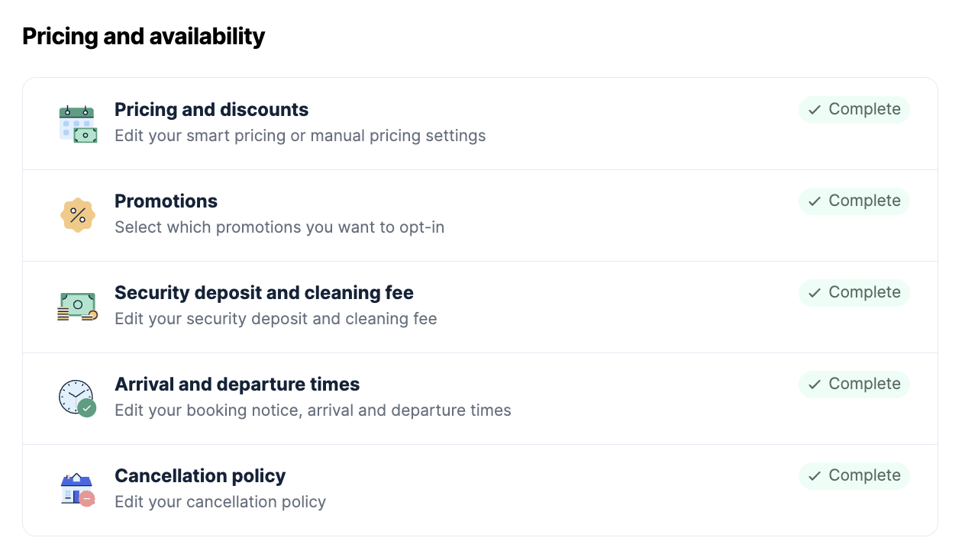Open Arrival and departure times title

(x=237, y=385)
